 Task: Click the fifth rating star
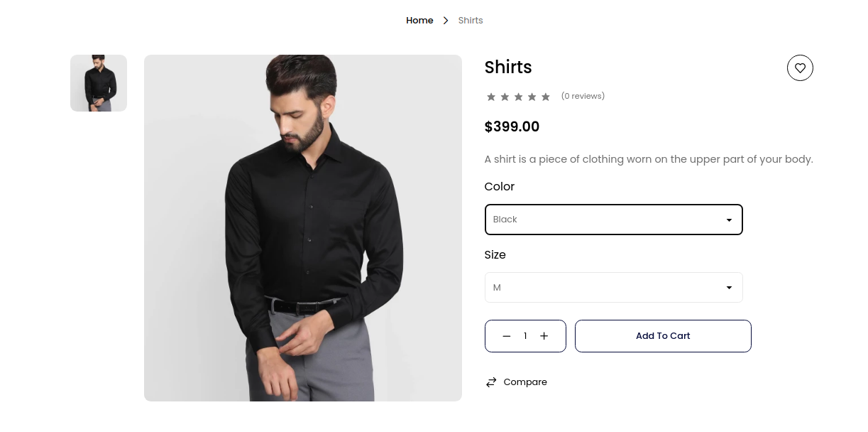[x=545, y=97]
